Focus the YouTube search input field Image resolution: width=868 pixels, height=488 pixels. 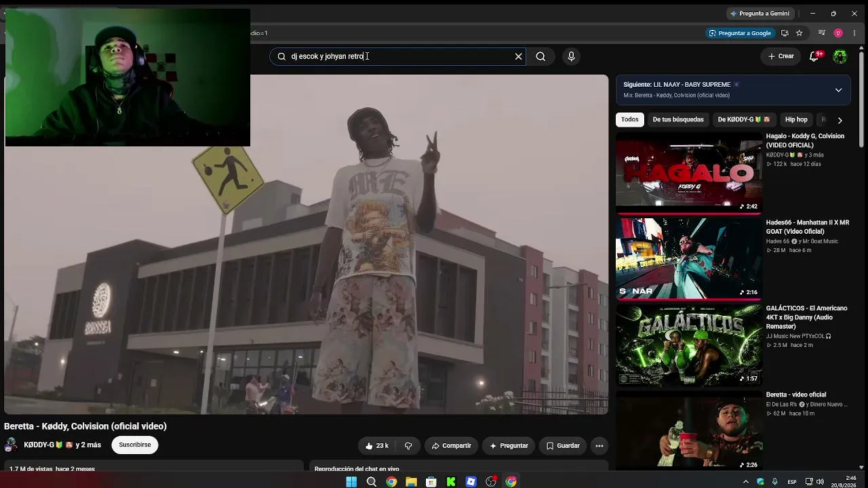click(398, 56)
